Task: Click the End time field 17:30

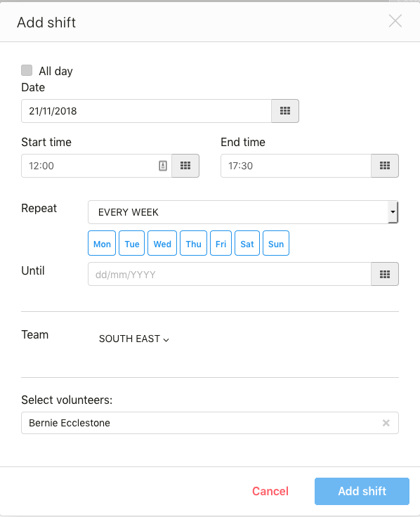Action: [x=296, y=166]
